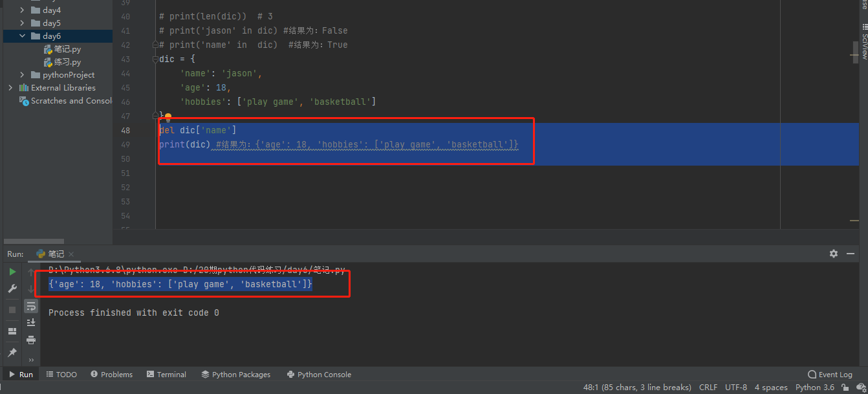Viewport: 868px width, 394px height.
Task: Open Run panel settings gear
Action: pos(834,254)
